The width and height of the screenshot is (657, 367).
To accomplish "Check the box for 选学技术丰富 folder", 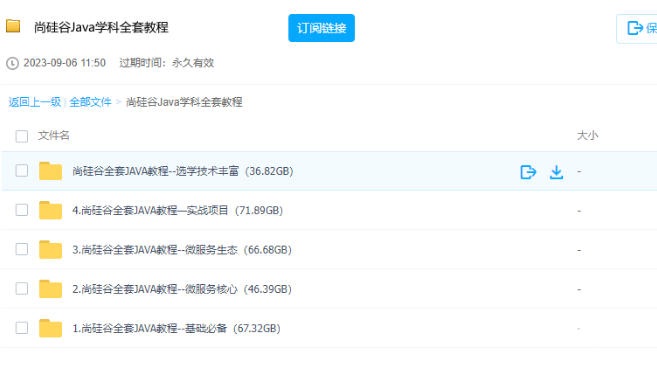I will (22, 171).
